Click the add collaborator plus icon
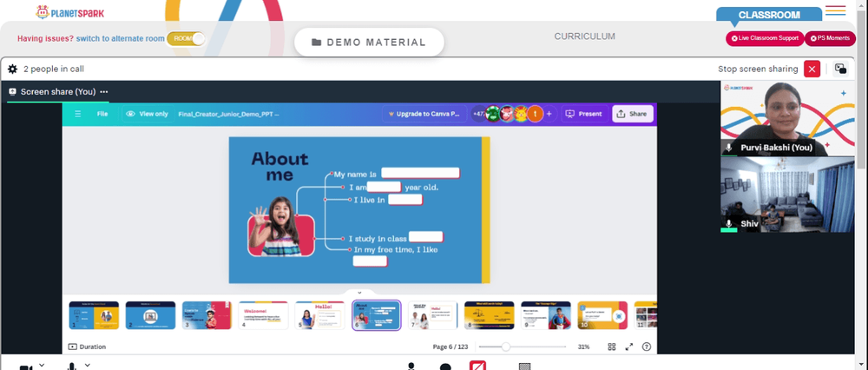Viewport: 868px width, 370px height. (x=549, y=114)
